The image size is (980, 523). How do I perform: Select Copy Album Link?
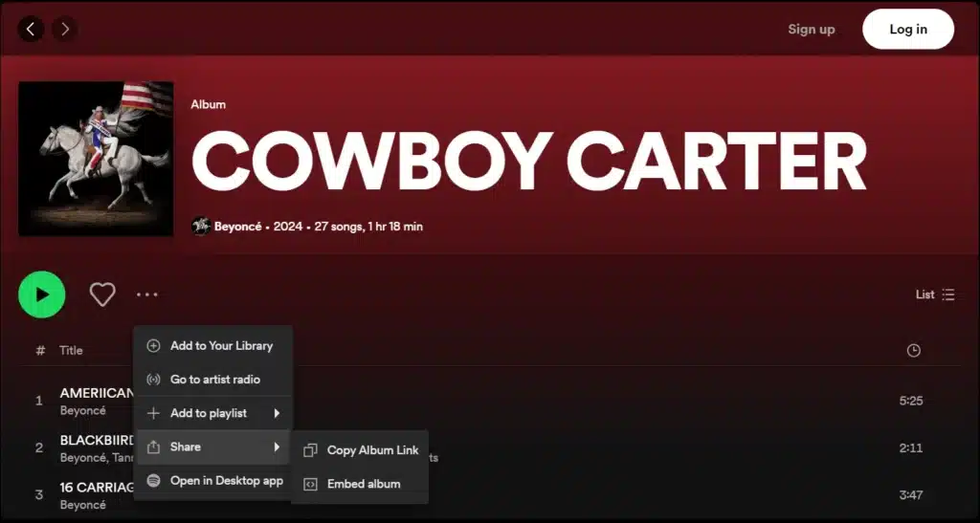(360, 450)
